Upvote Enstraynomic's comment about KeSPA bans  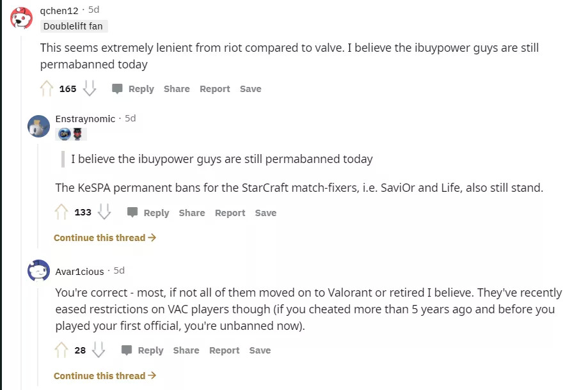coord(62,212)
